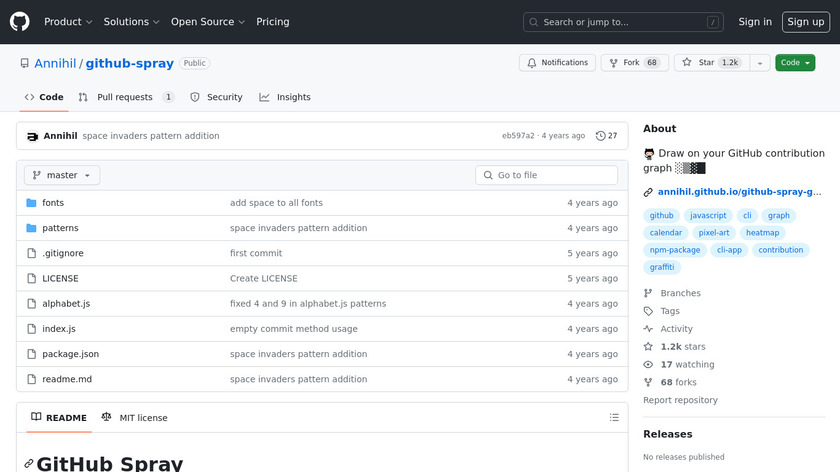The width and height of the screenshot is (840, 472).
Task: Click the Tags icon in the sidebar
Action: coord(648,311)
